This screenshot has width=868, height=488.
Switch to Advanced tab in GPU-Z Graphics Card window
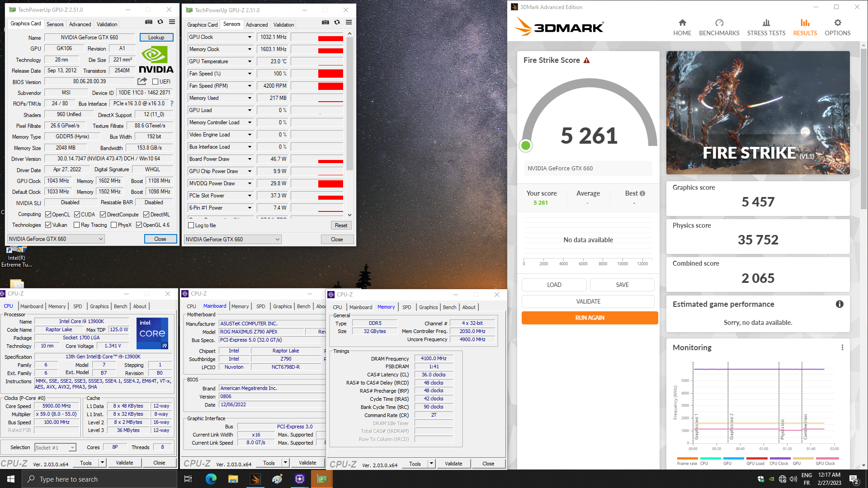[x=80, y=24]
